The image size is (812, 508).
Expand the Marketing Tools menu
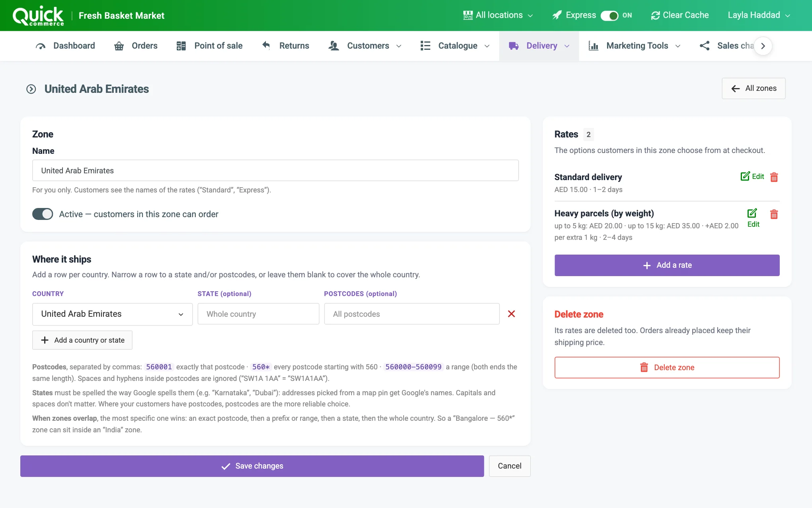634,46
